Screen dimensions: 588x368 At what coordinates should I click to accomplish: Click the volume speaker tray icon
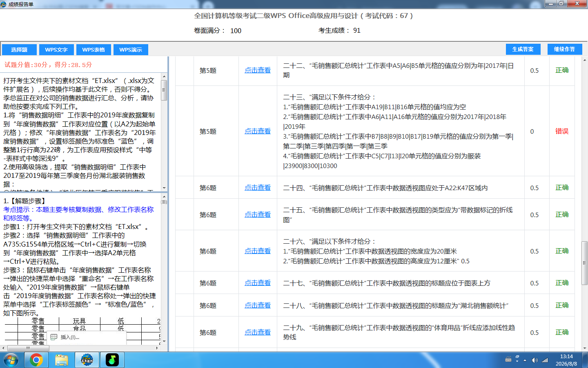[535, 360]
